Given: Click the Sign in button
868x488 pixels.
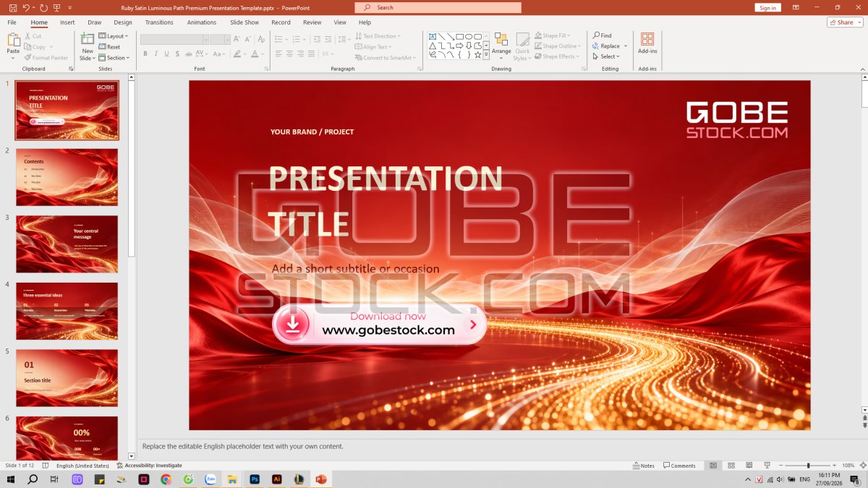Looking at the screenshot, I should [x=767, y=7].
